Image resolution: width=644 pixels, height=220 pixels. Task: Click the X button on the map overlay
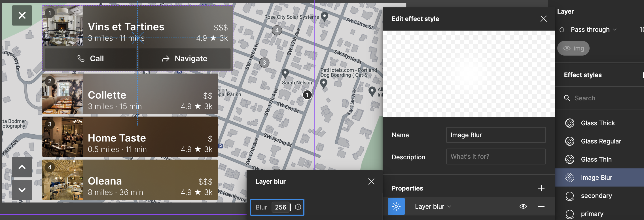(x=22, y=15)
